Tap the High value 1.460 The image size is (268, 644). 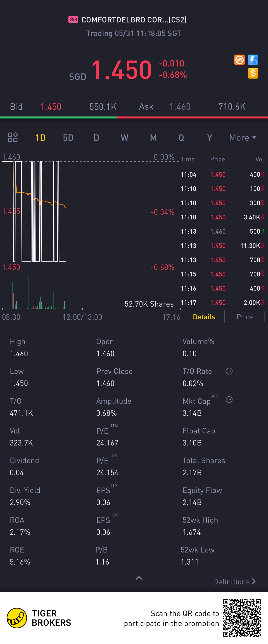click(x=19, y=353)
